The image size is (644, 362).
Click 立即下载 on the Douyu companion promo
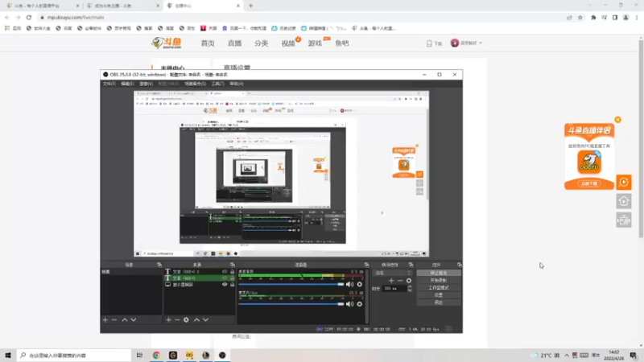[589, 183]
